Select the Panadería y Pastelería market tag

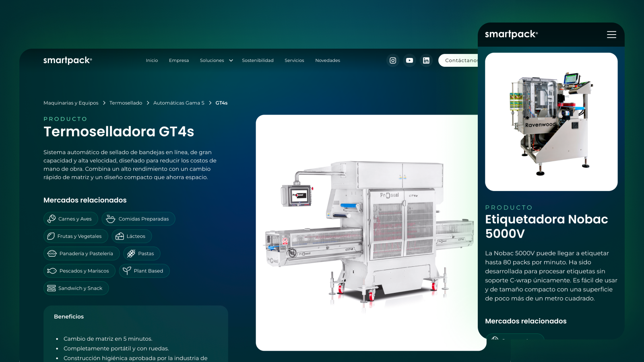click(81, 253)
